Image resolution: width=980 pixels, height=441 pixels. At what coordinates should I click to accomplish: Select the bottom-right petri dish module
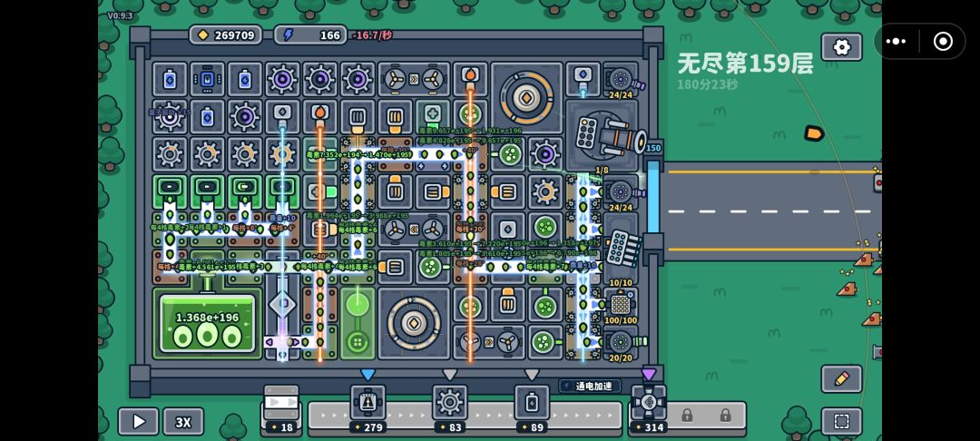coord(545,342)
